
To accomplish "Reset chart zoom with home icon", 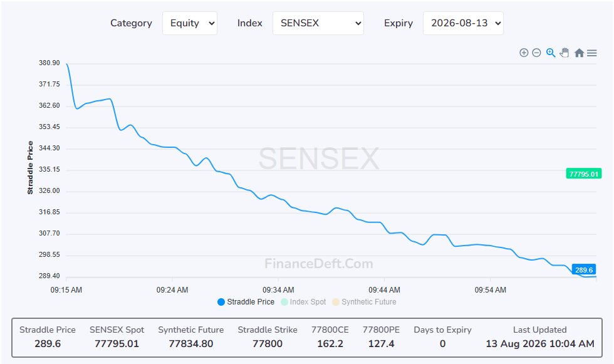I will (x=579, y=53).
